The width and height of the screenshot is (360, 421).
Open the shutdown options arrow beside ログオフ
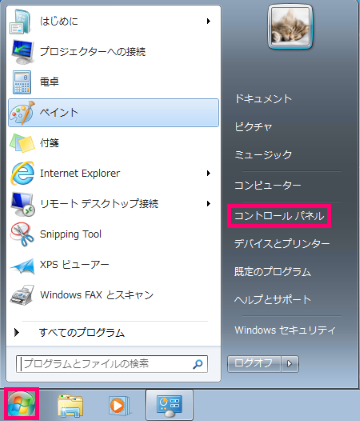click(x=290, y=363)
